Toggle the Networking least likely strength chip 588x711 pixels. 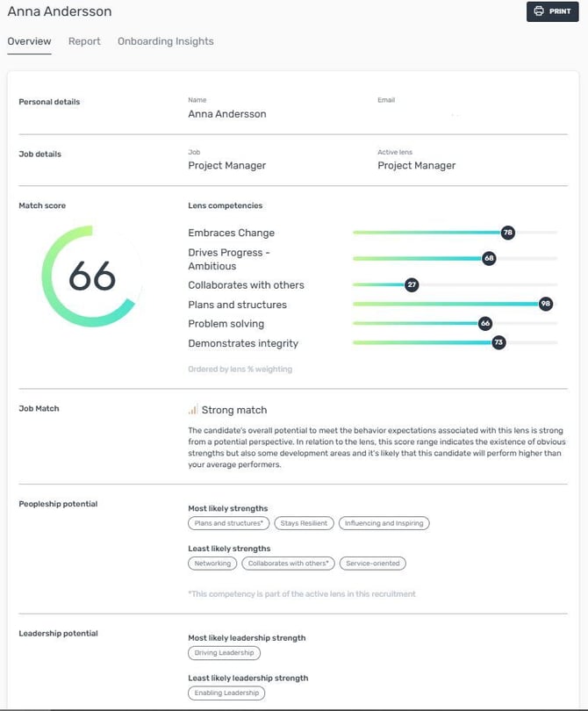[x=212, y=564]
